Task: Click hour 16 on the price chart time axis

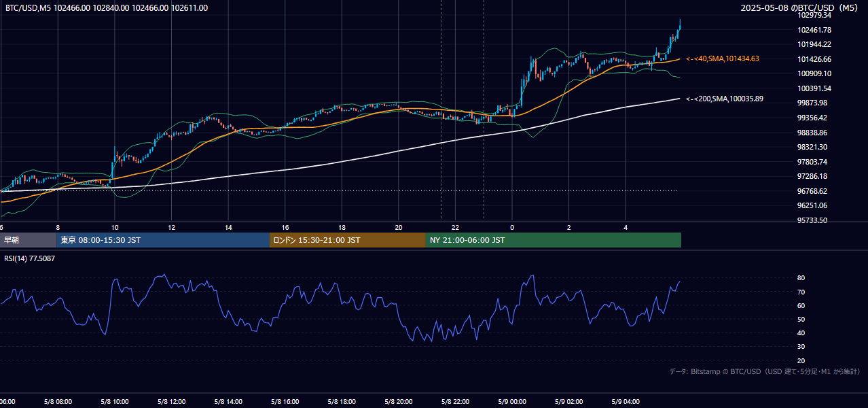Action: point(285,227)
